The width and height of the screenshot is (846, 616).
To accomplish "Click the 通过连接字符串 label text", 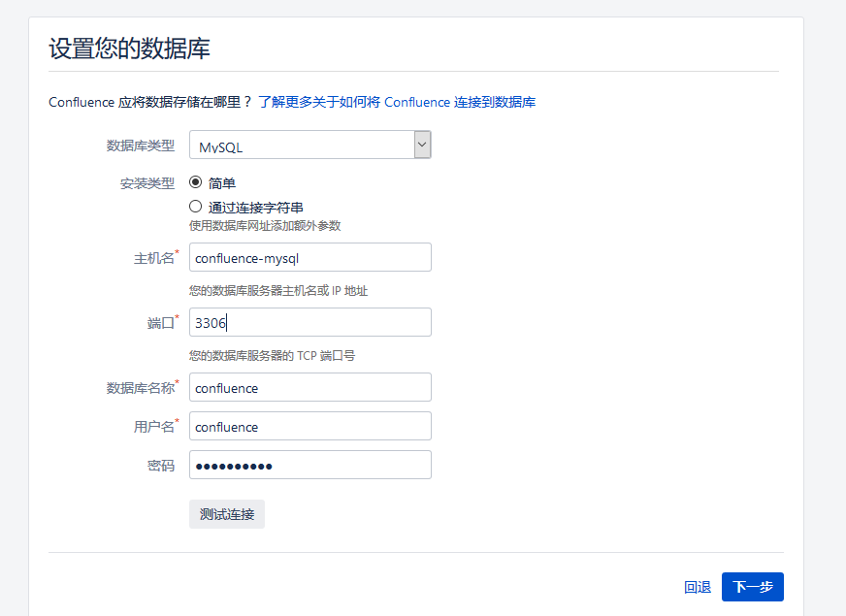I will click(x=256, y=208).
